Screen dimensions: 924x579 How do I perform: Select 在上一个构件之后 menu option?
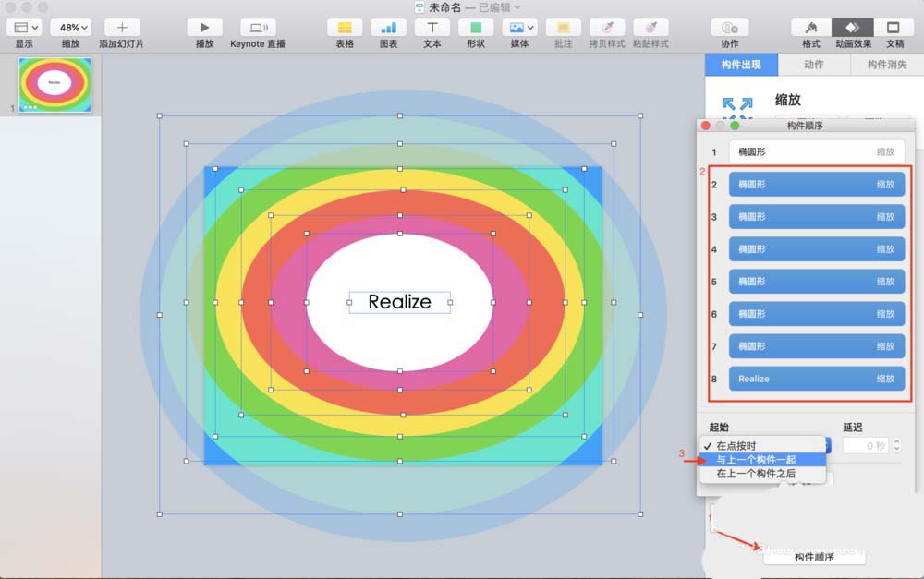coord(756,474)
